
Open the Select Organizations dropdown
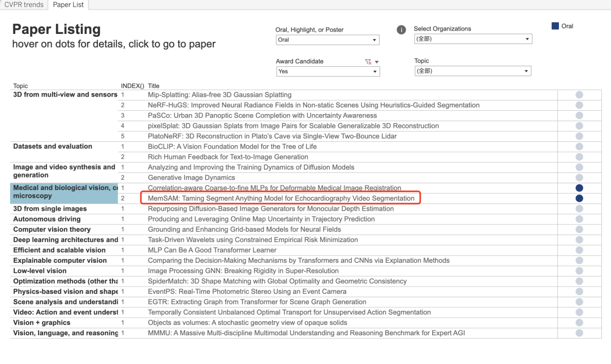pyautogui.click(x=472, y=39)
